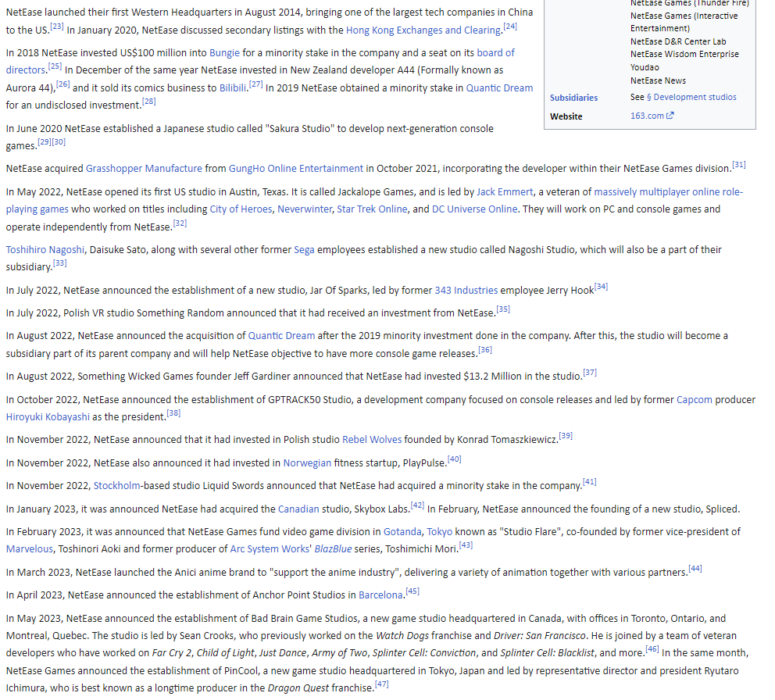Jump to citation reference 41
775x700 pixels.
click(590, 481)
